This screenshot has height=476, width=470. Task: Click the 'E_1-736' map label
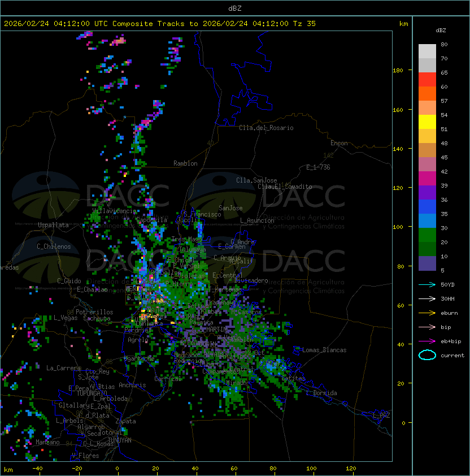(x=318, y=167)
